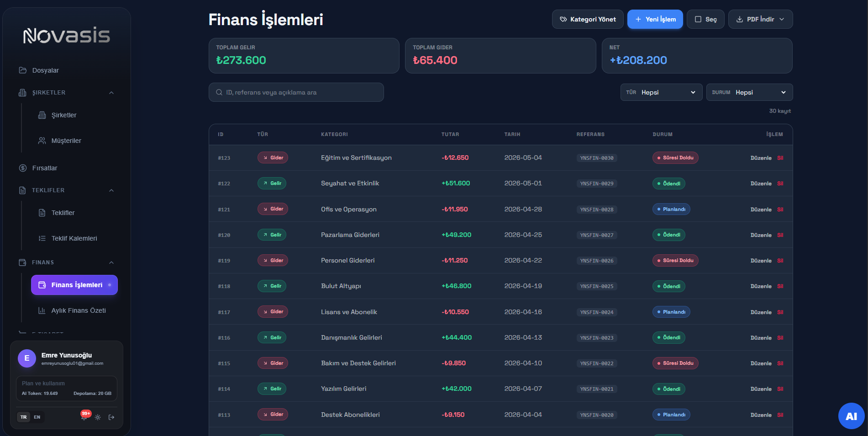Click the NET ₺208.200 summary card
Image resolution: width=868 pixels, height=436 pixels.
(697, 56)
